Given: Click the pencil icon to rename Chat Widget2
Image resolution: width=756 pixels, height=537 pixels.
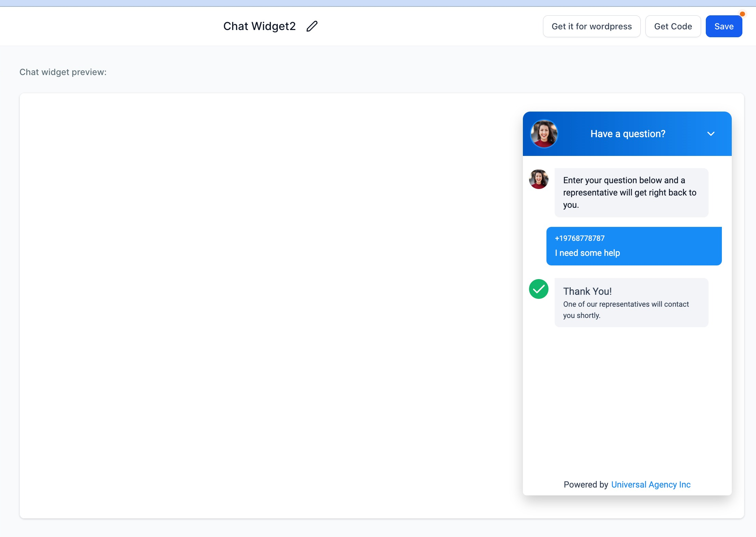Looking at the screenshot, I should 312,26.
